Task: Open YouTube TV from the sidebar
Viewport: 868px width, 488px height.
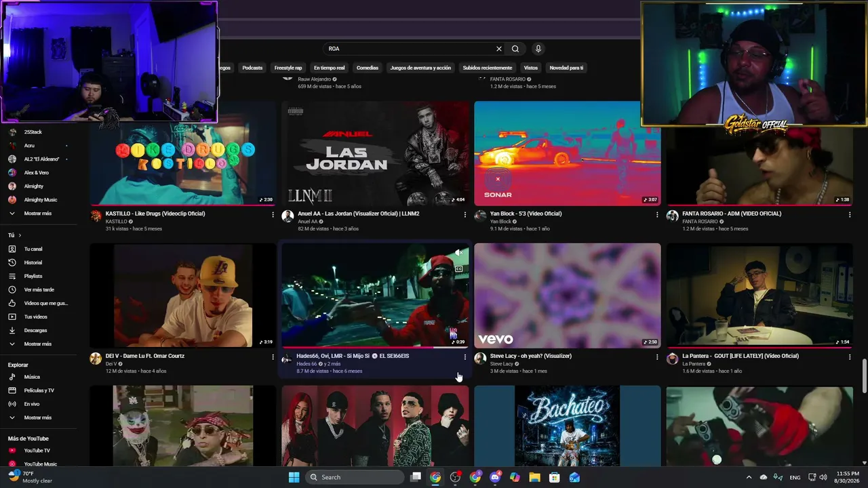Action: point(39,450)
